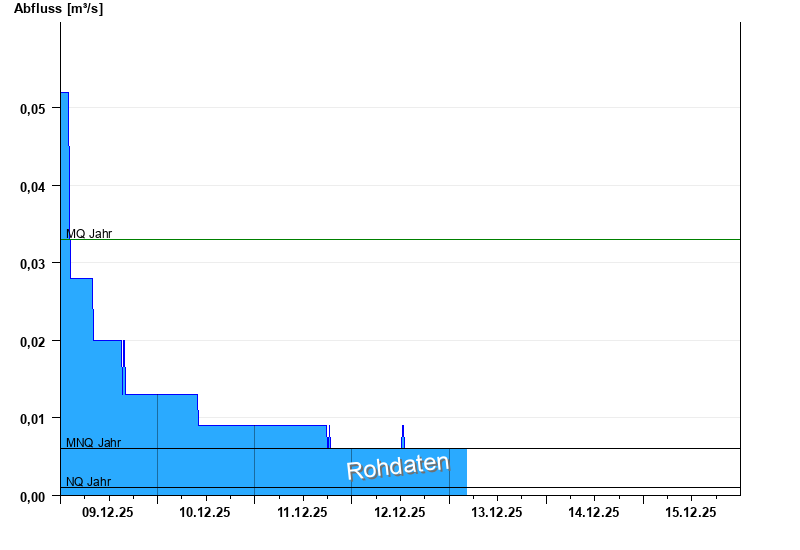Click the 10.12.25 date label

[205, 512]
